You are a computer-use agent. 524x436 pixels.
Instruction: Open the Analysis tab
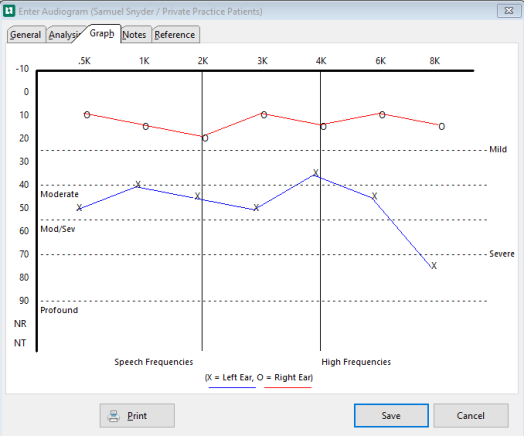(x=64, y=34)
